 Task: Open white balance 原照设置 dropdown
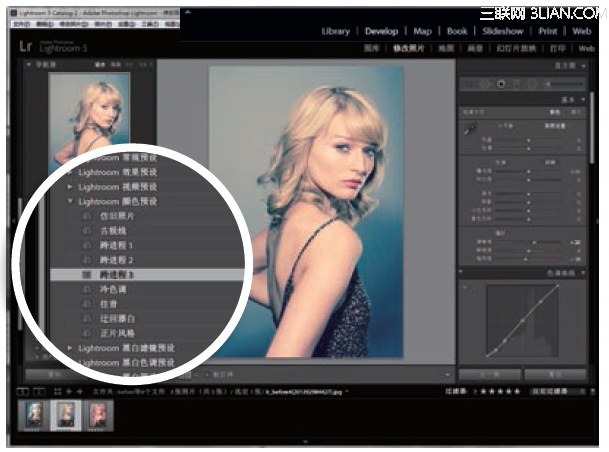coord(554,126)
